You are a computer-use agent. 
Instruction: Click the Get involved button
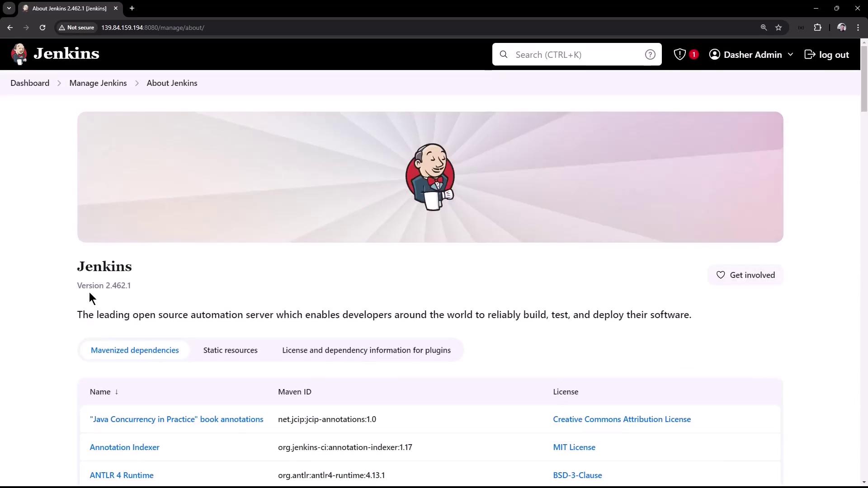(745, 275)
